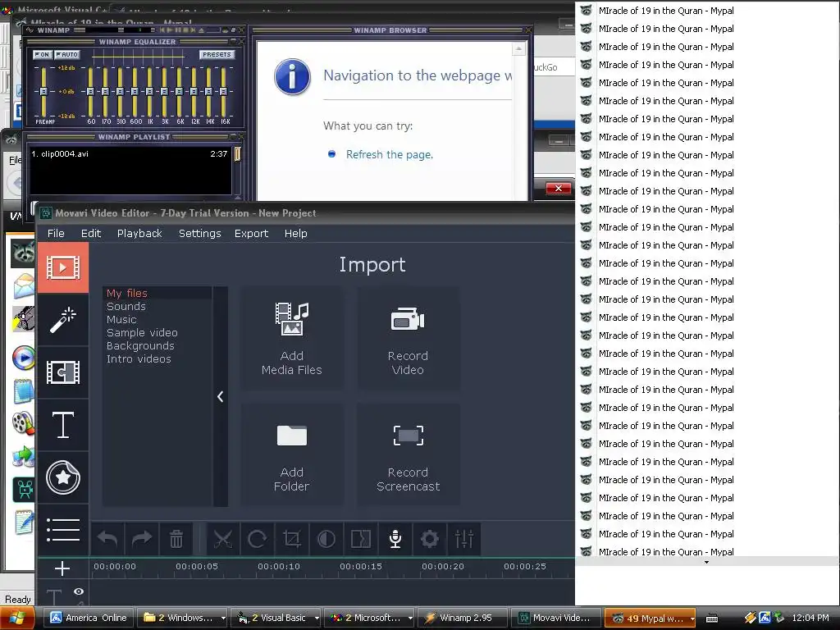This screenshot has height=630, width=840.
Task: Open Clip Properties gear icon
Action: (430, 539)
